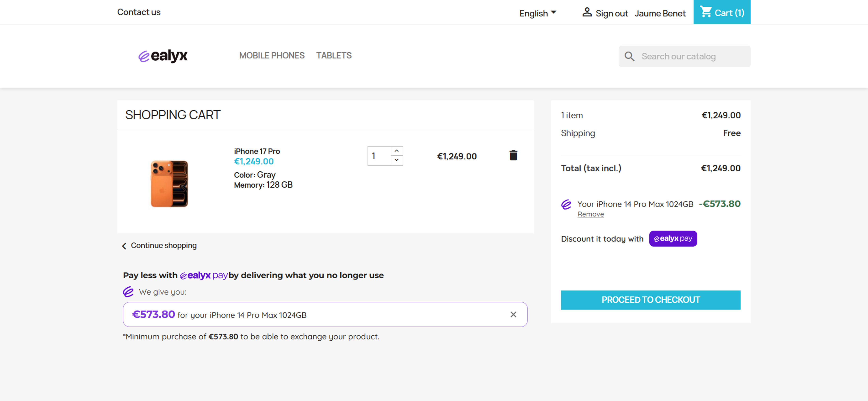The width and height of the screenshot is (868, 401).
Task: Click the search magnifier icon
Action: click(x=629, y=56)
